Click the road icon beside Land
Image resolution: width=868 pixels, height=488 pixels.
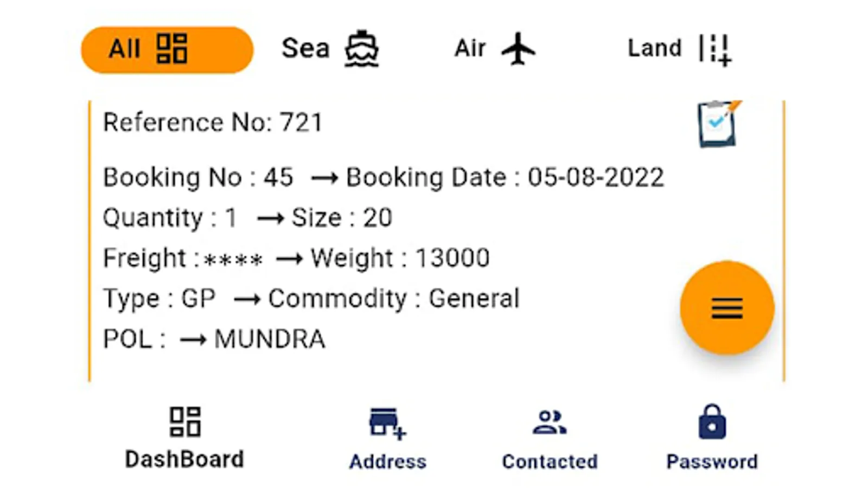point(715,49)
